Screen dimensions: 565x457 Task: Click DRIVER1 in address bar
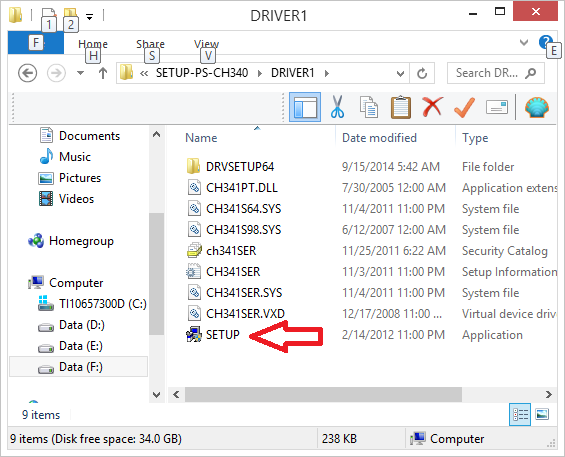293,73
